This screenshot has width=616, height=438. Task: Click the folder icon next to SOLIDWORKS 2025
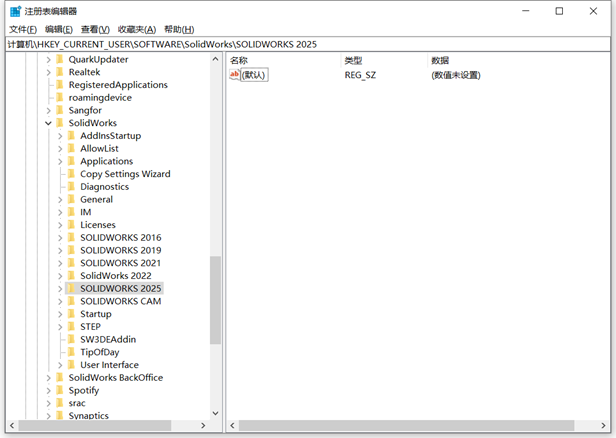point(71,288)
